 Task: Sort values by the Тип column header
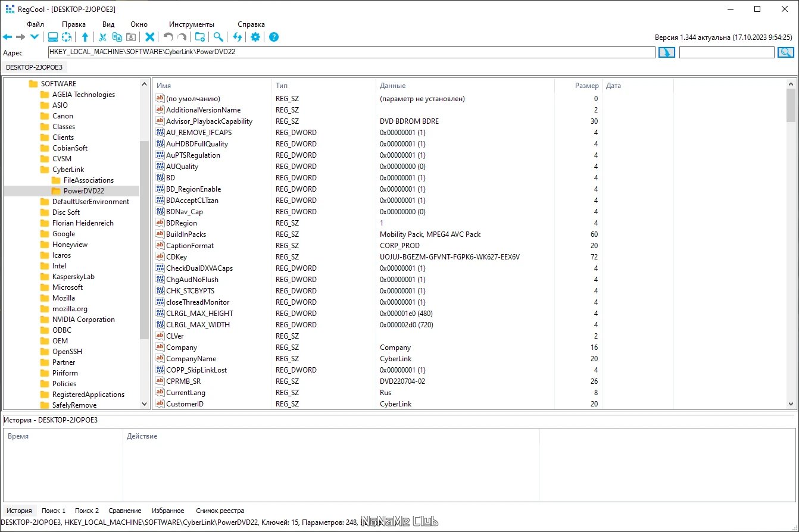(324, 86)
